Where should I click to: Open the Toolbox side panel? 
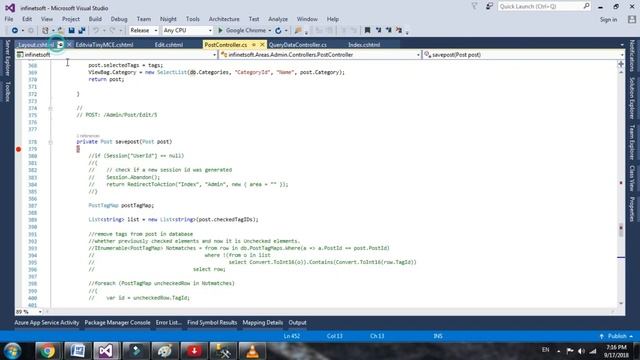point(7,91)
